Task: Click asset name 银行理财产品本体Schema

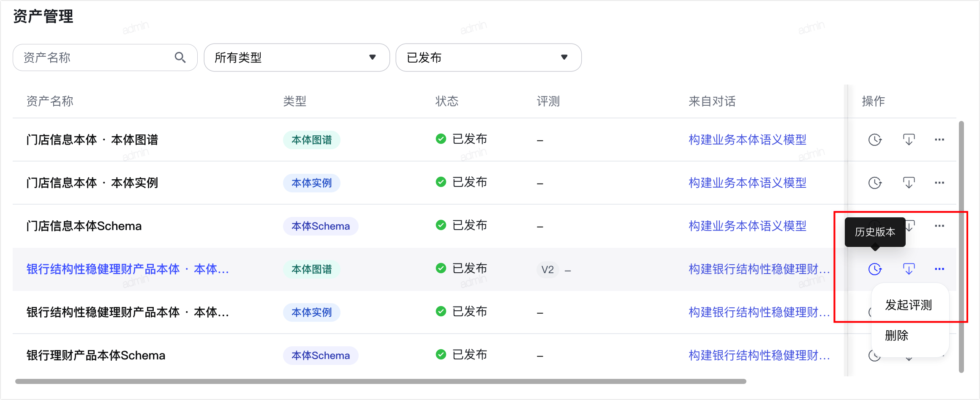Action: pos(95,355)
